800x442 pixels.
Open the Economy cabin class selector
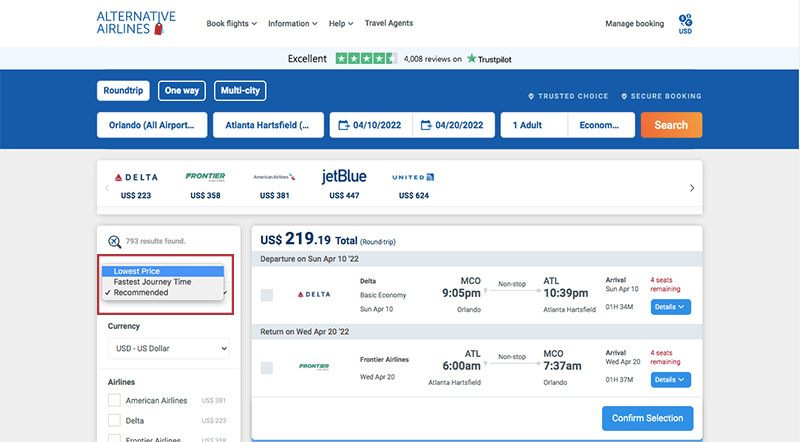click(602, 125)
